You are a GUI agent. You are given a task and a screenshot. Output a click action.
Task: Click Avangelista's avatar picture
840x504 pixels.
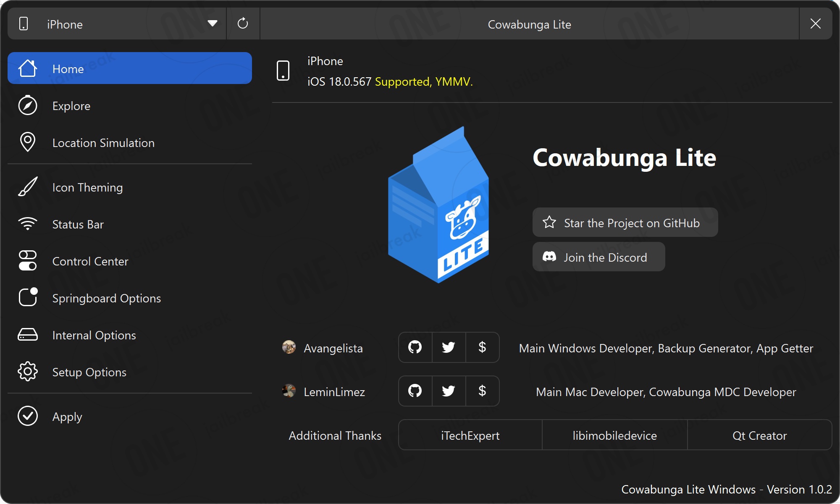click(x=289, y=347)
